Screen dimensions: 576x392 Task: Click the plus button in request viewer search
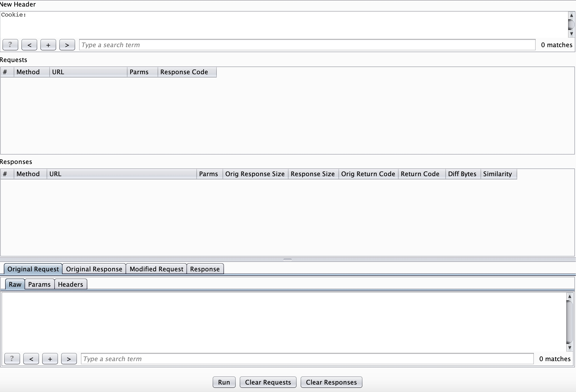click(x=50, y=359)
